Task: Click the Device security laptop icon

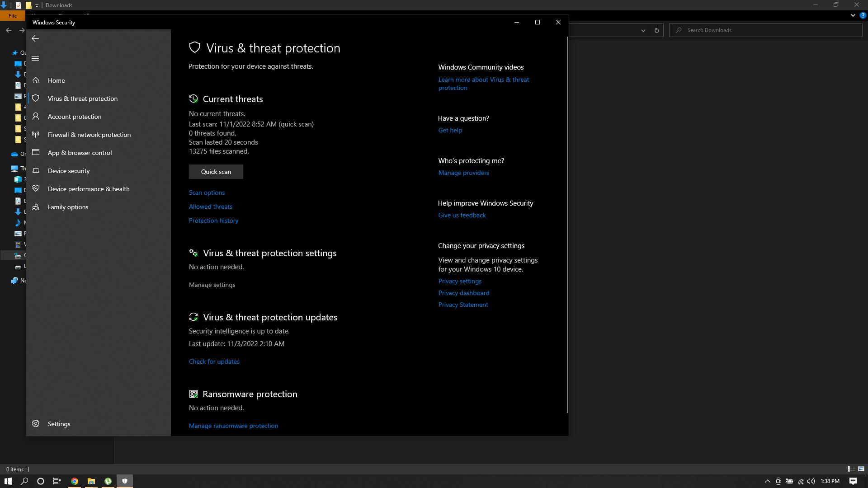Action: [36, 170]
